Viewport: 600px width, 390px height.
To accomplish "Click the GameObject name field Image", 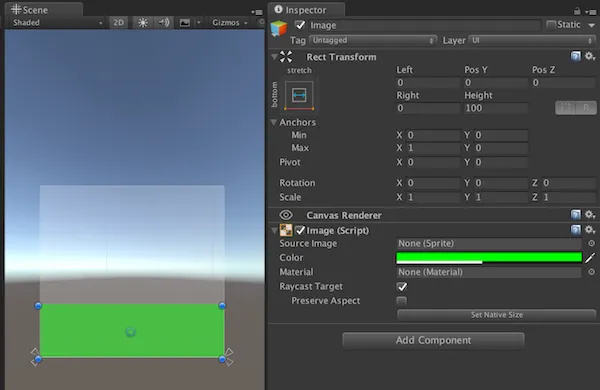I will (x=424, y=25).
